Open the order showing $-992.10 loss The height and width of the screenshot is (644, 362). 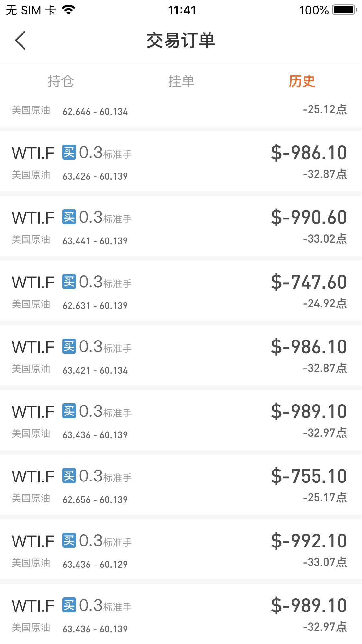pyautogui.click(x=181, y=549)
